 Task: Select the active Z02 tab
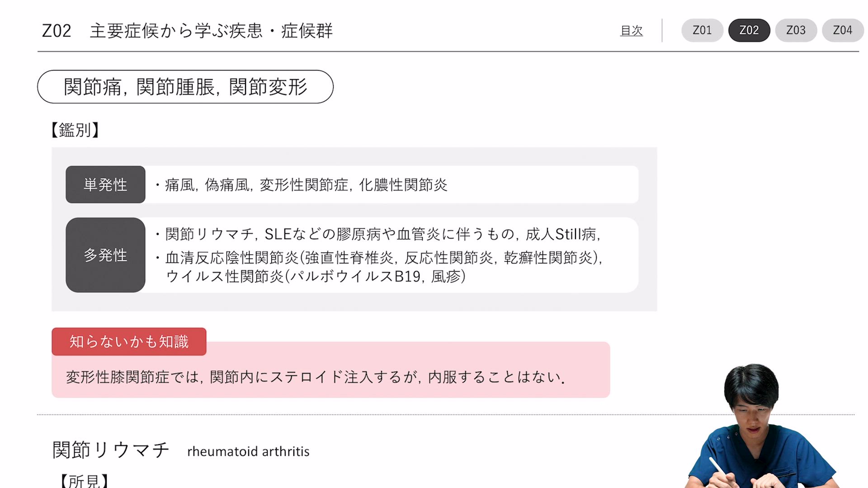[749, 30]
